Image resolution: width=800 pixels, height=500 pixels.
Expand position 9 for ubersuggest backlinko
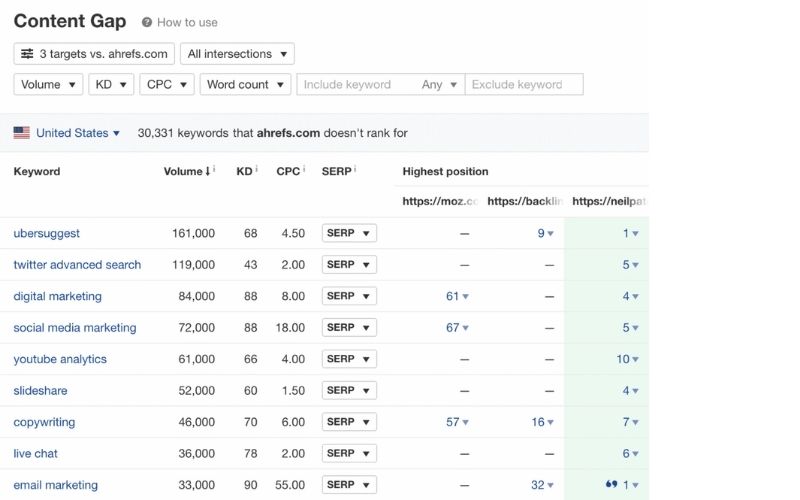(x=545, y=233)
